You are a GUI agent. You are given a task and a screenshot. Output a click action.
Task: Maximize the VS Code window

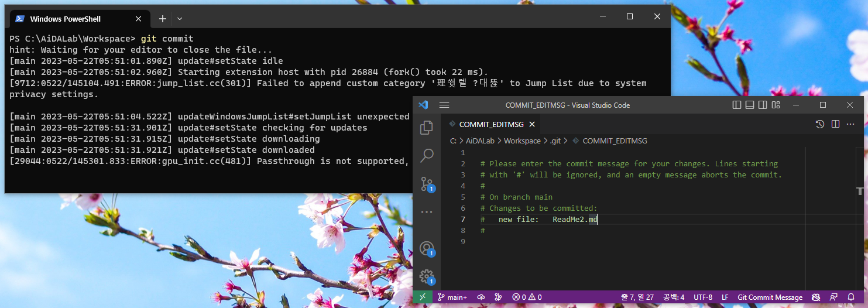tap(823, 105)
